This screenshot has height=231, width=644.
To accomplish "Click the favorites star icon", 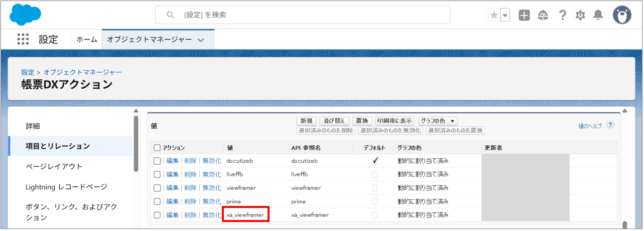I will click(494, 16).
